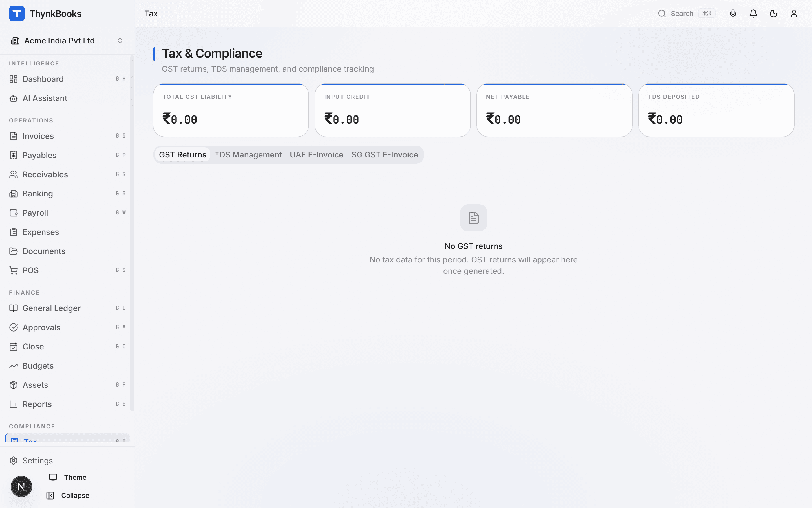
Task: Toggle dark mode moon icon
Action: coord(773,14)
